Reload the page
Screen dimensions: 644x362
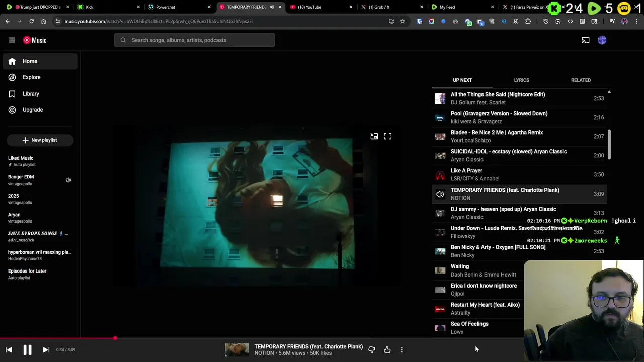pyautogui.click(x=31, y=21)
